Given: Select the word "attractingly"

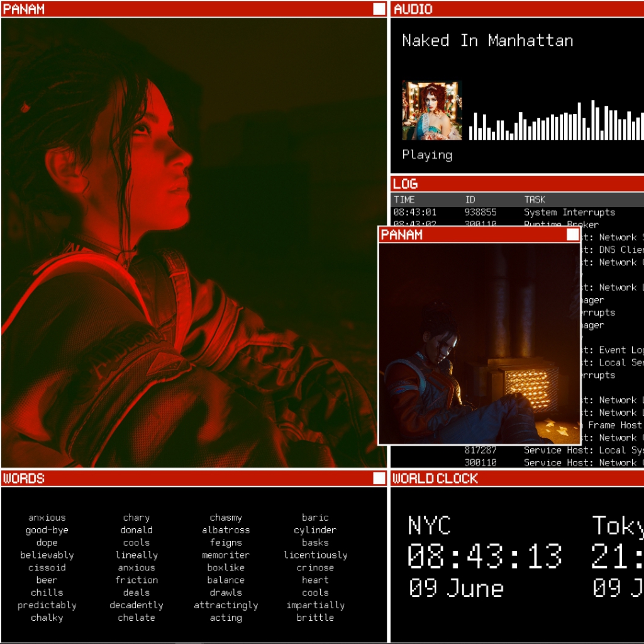Looking at the screenshot, I should [x=226, y=606].
